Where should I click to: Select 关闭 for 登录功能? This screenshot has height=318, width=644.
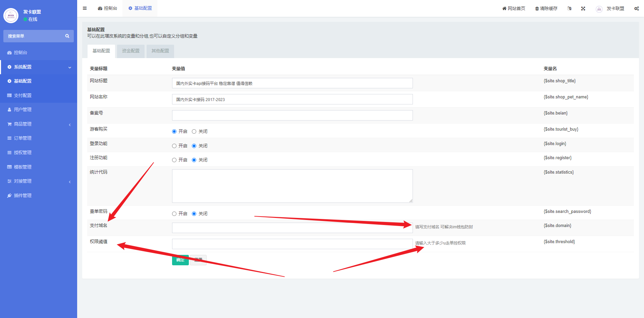pos(194,146)
